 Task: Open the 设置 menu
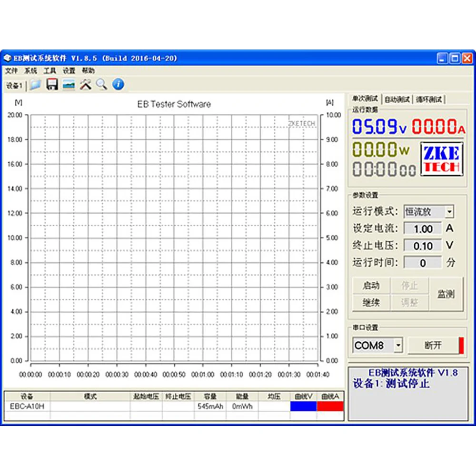coord(69,71)
